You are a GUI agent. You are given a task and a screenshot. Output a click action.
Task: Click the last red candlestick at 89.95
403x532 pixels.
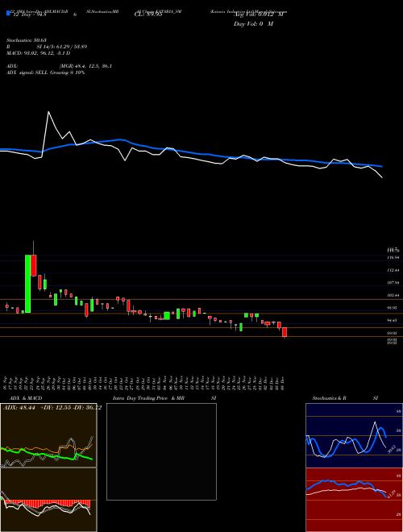tap(285, 332)
